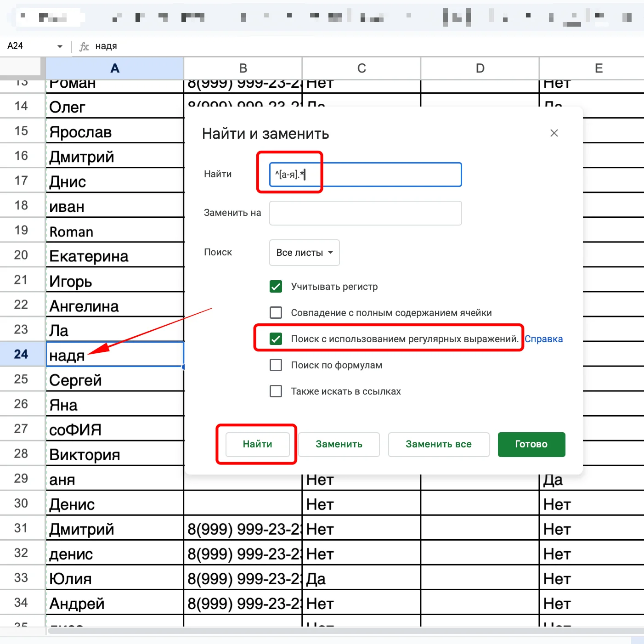Open the name box dropdown arrow
Screen dimensions: 644x644
(x=60, y=46)
